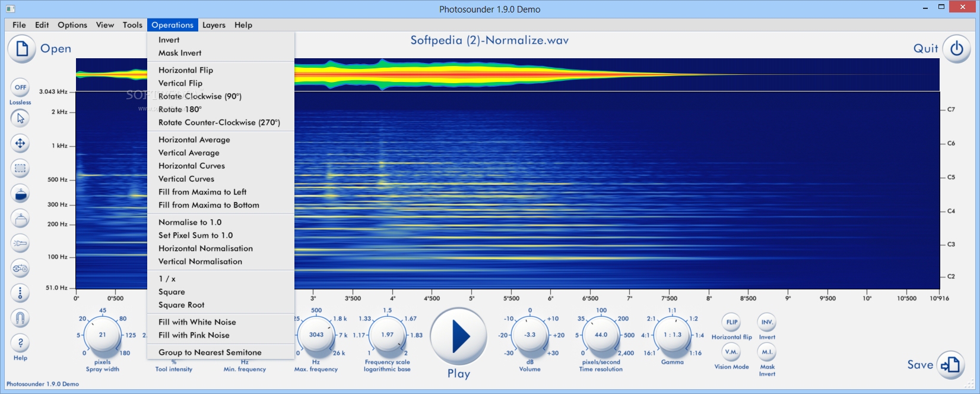Select the outlined bucket tool
980x394 pixels.
point(20,219)
